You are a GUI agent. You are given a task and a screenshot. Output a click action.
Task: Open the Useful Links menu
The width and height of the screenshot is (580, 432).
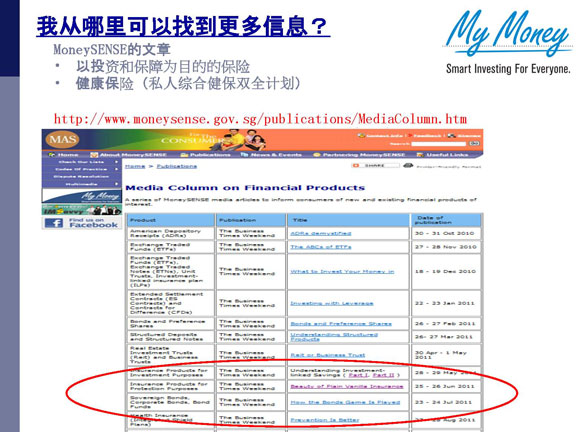447,155
